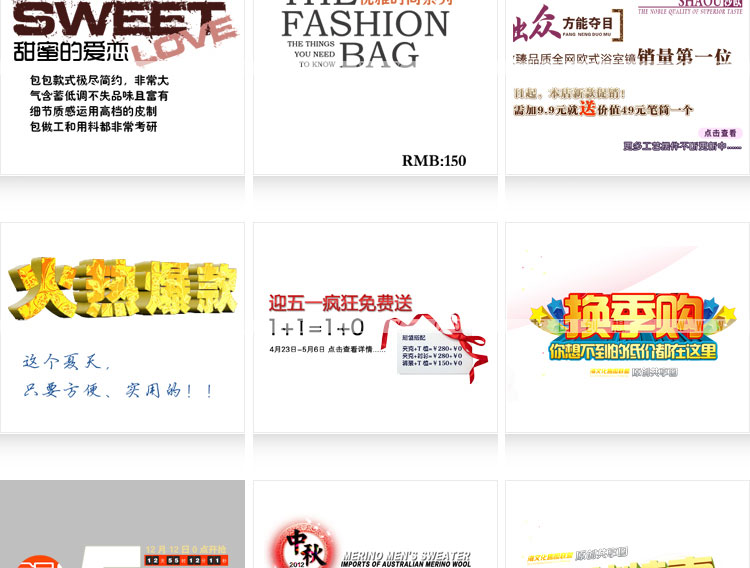Click the 方能夺目 heading text
The image size is (750, 568).
coord(588,23)
